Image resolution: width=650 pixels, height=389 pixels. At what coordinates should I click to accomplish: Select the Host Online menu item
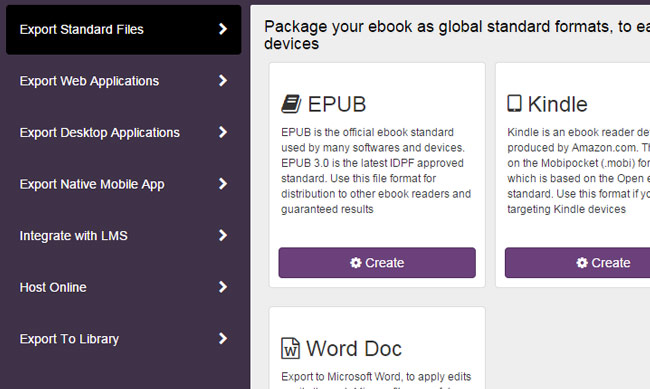point(124,287)
